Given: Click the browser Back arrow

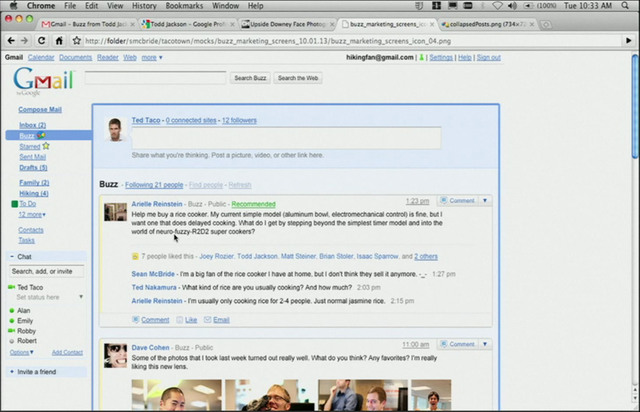Looking at the screenshot, I should tap(10, 41).
